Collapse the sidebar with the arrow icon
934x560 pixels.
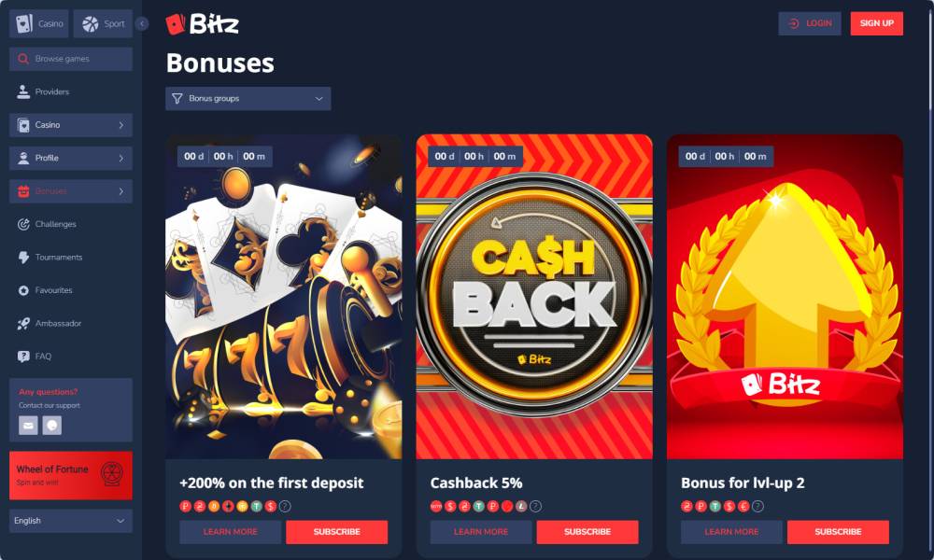tap(142, 24)
